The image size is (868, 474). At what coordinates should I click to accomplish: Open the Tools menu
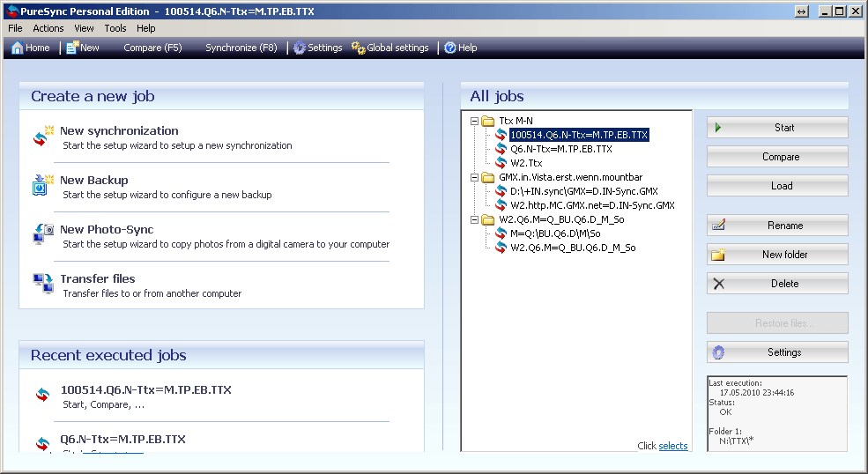(115, 28)
